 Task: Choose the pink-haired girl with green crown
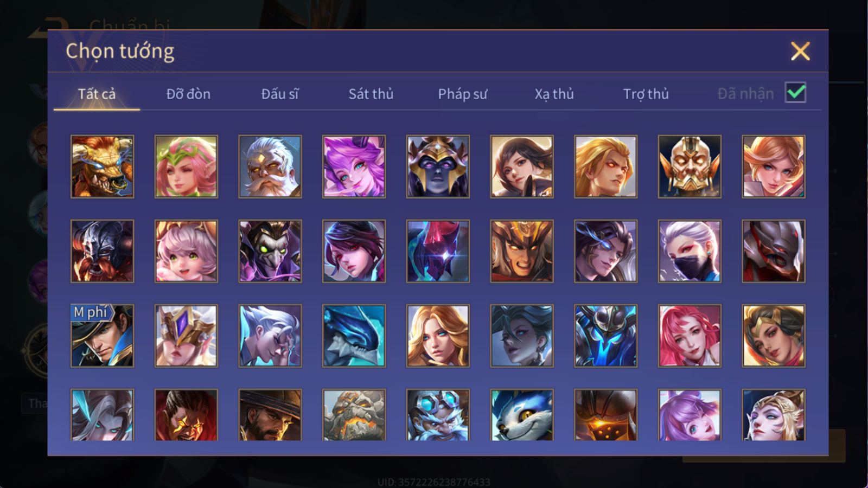click(x=186, y=166)
